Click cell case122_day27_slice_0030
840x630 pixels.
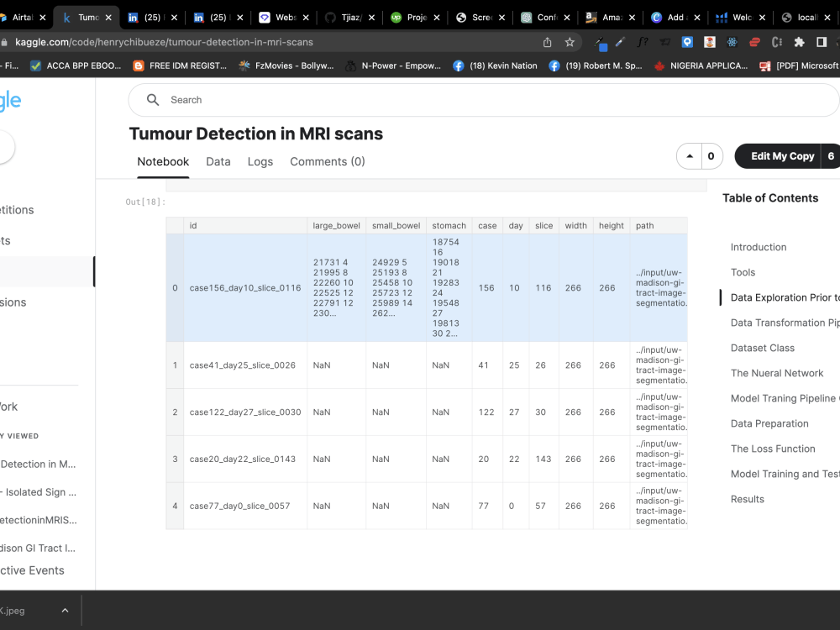[x=245, y=412]
